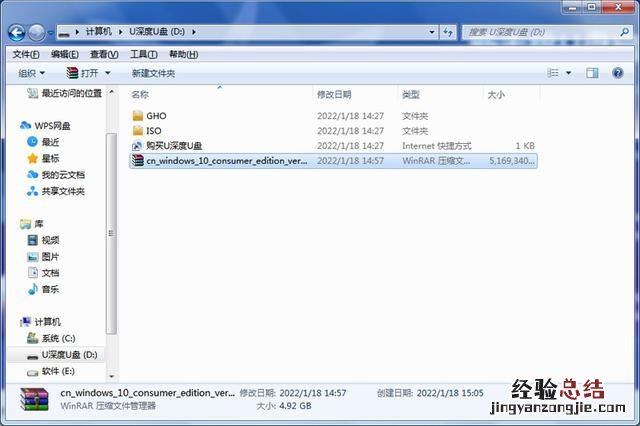Open recent pages dropdown beside navigation arrows
640x426 pixels.
tap(51, 32)
